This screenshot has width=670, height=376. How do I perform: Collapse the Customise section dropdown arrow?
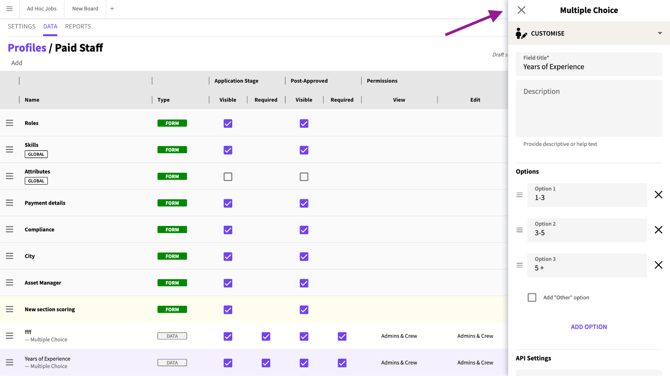[x=660, y=33]
